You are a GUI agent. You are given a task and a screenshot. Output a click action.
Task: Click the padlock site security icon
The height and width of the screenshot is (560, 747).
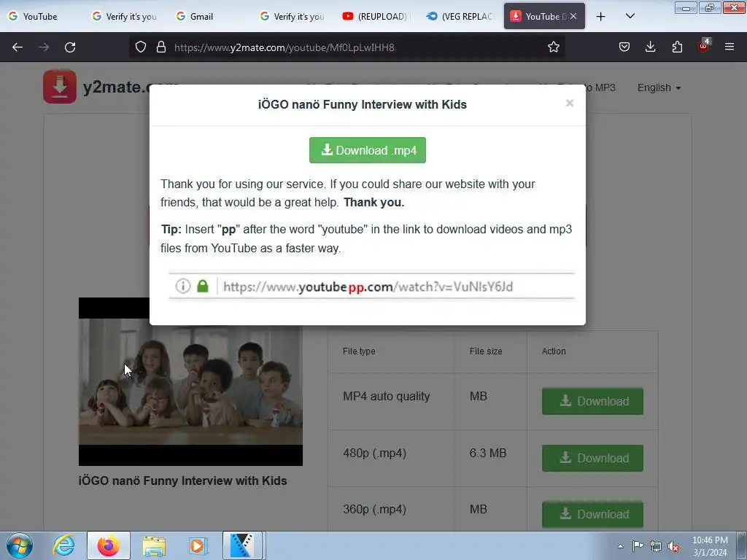tap(161, 47)
